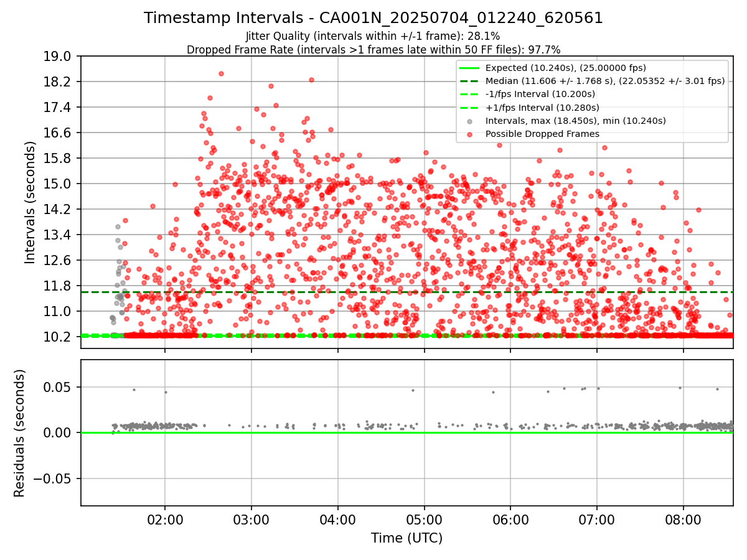Image resolution: width=747 pixels, height=560 pixels.
Task: Click the y-axis label 'Residuals (seconds)'
Action: pyautogui.click(x=19, y=433)
